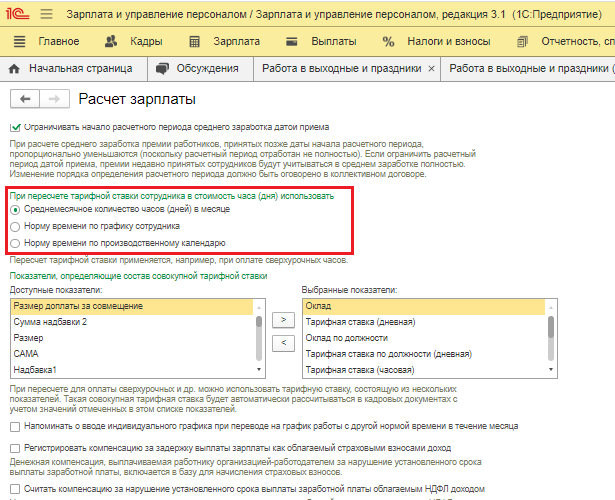Select Надбавка1 in available indicators

point(133,370)
